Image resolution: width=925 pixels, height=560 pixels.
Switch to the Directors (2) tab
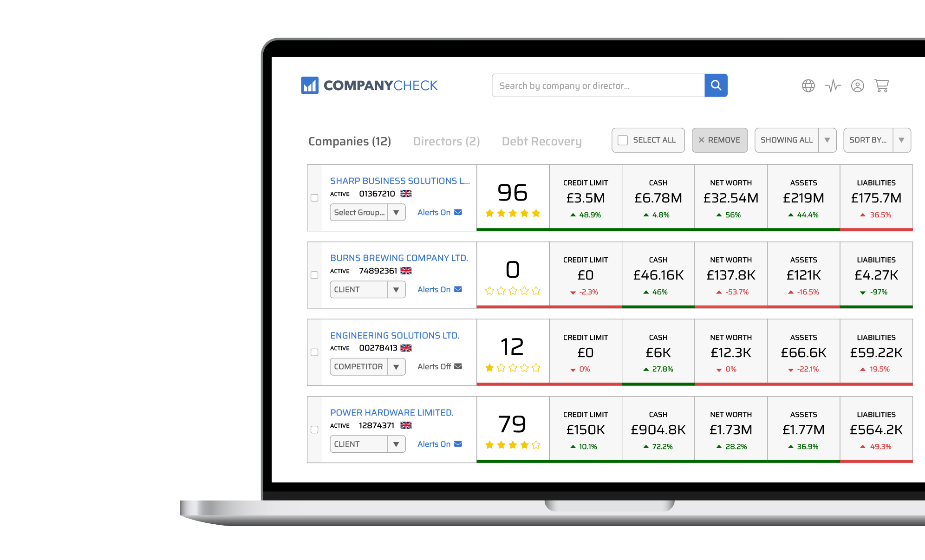tap(446, 141)
